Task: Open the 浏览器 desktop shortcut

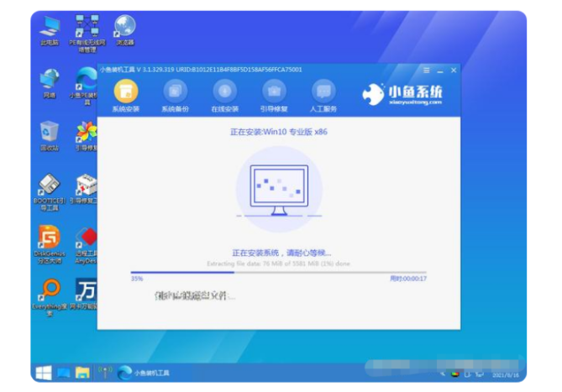Action: point(125,28)
